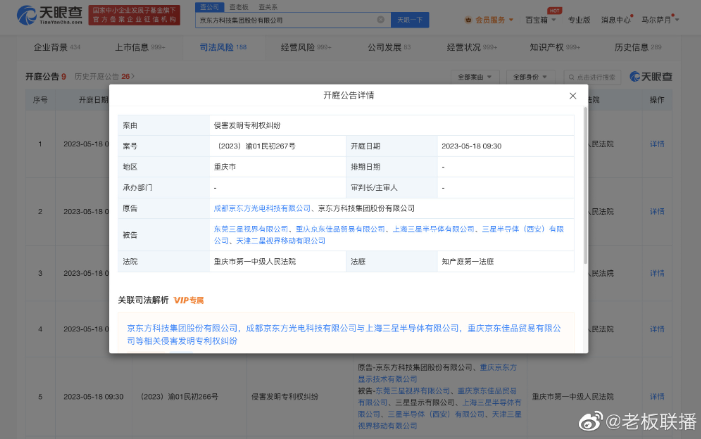Click defendant link 天津三星视界移动有限公司 in dialog
Image resolution: width=701 pixels, height=439 pixels.
tap(281, 241)
